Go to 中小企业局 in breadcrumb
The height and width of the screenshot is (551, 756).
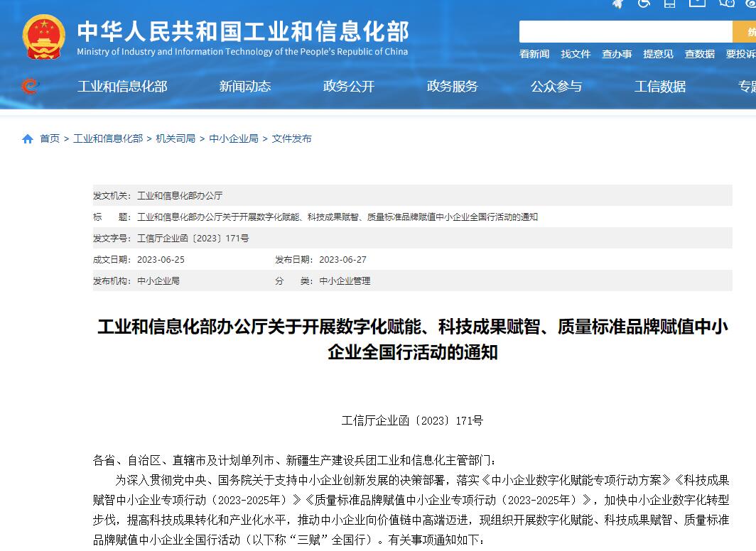tap(234, 138)
